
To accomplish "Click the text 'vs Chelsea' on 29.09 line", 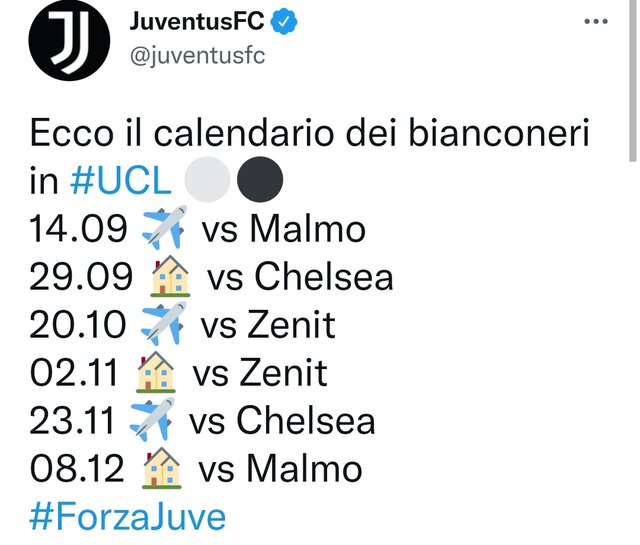I will [300, 276].
